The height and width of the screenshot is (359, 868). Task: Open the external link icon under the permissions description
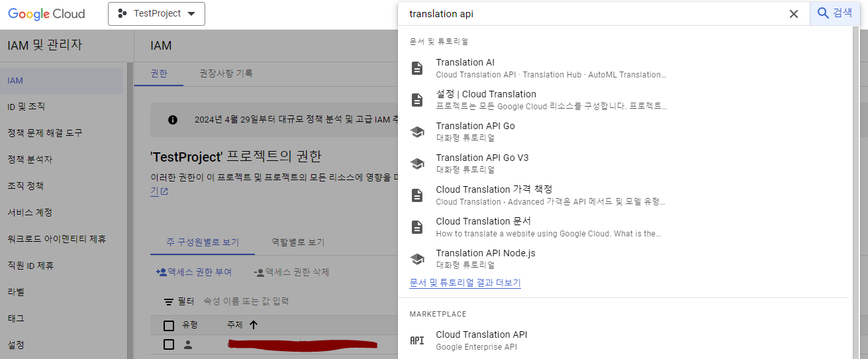tap(164, 191)
